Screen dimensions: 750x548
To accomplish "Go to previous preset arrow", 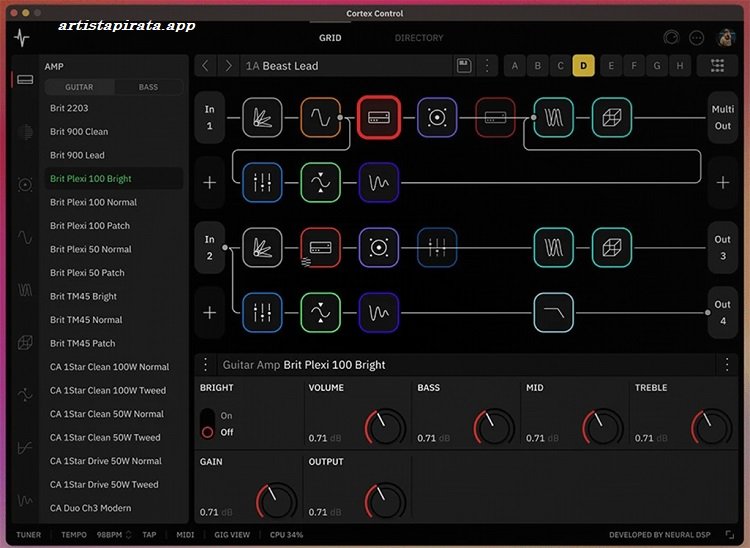I will pyautogui.click(x=206, y=66).
